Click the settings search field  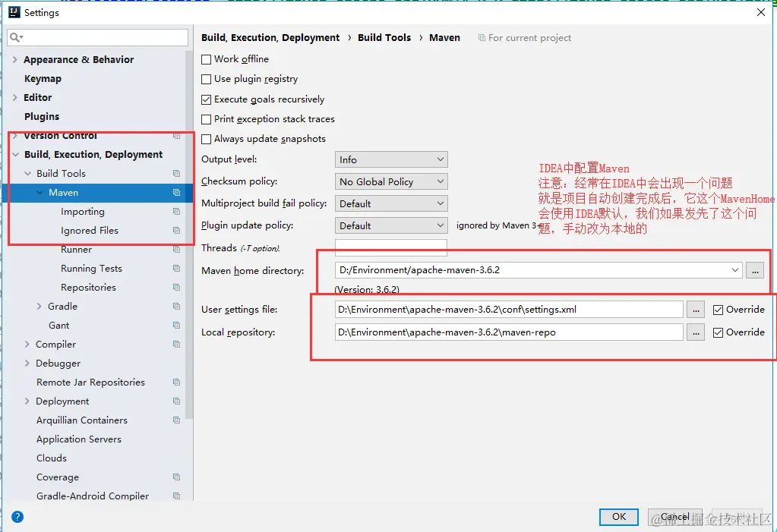tap(98, 38)
